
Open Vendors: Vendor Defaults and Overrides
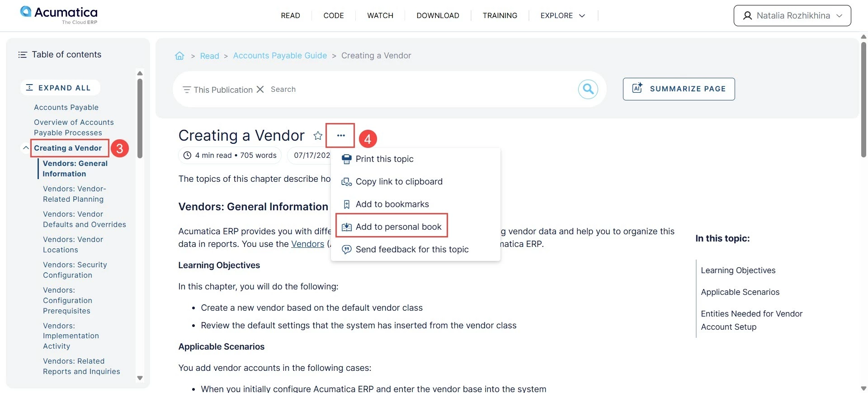[84, 219]
